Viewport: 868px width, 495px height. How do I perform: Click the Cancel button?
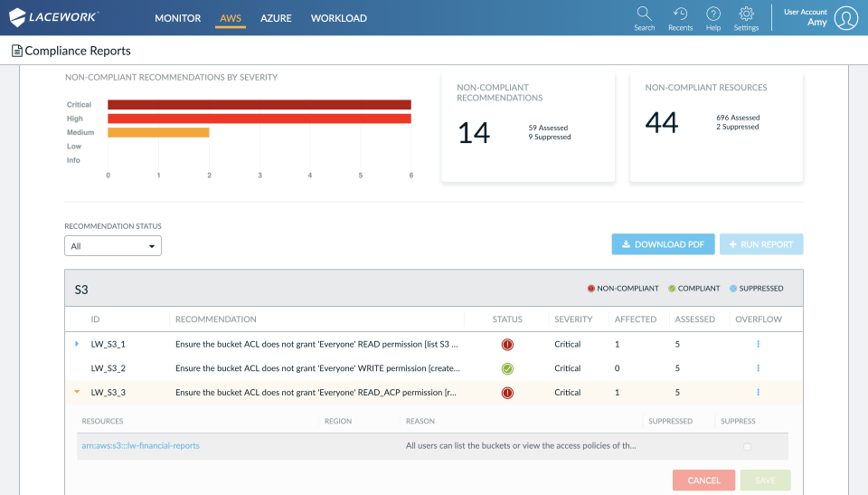pos(703,481)
